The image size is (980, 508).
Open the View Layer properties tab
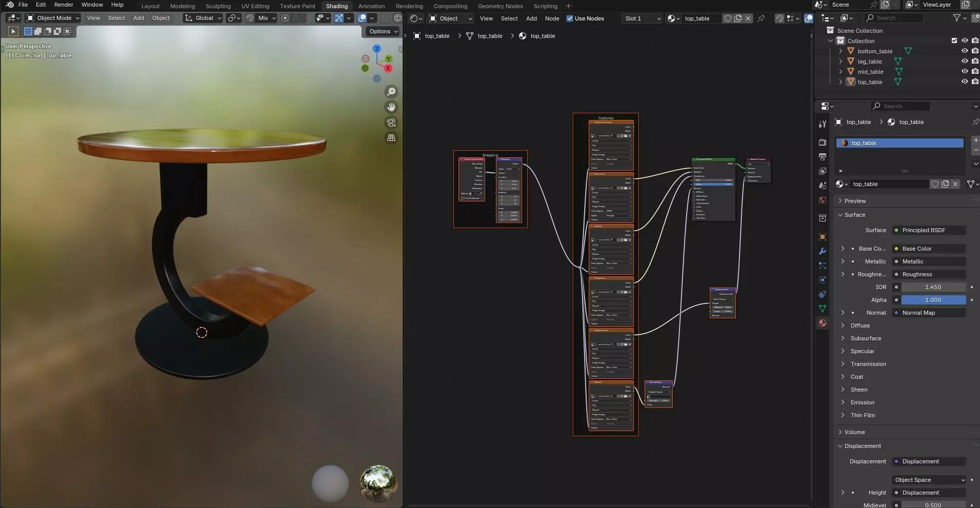point(823,171)
